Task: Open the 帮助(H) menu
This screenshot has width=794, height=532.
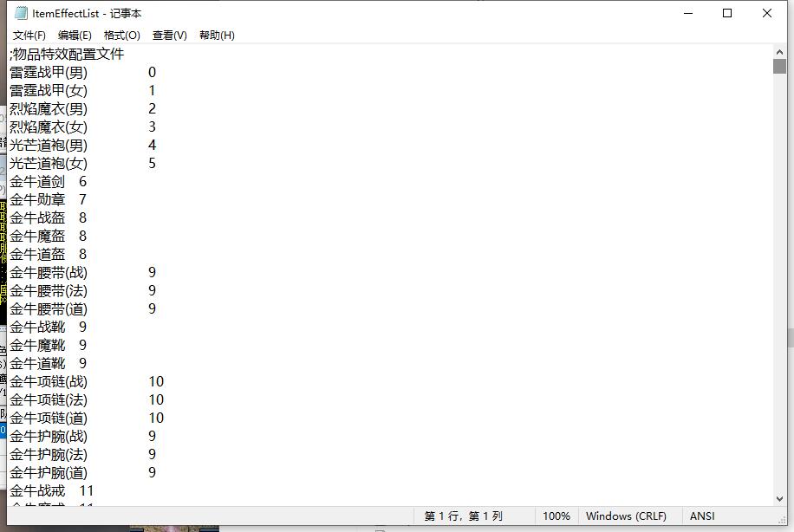Action: point(217,36)
